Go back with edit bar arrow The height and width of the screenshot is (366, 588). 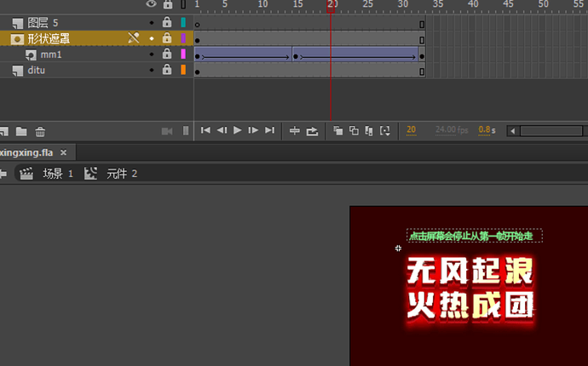[3, 174]
